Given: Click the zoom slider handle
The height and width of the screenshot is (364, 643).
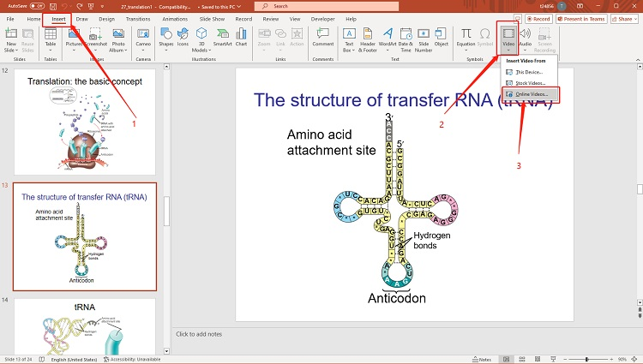Looking at the screenshot, I should [x=586, y=359].
